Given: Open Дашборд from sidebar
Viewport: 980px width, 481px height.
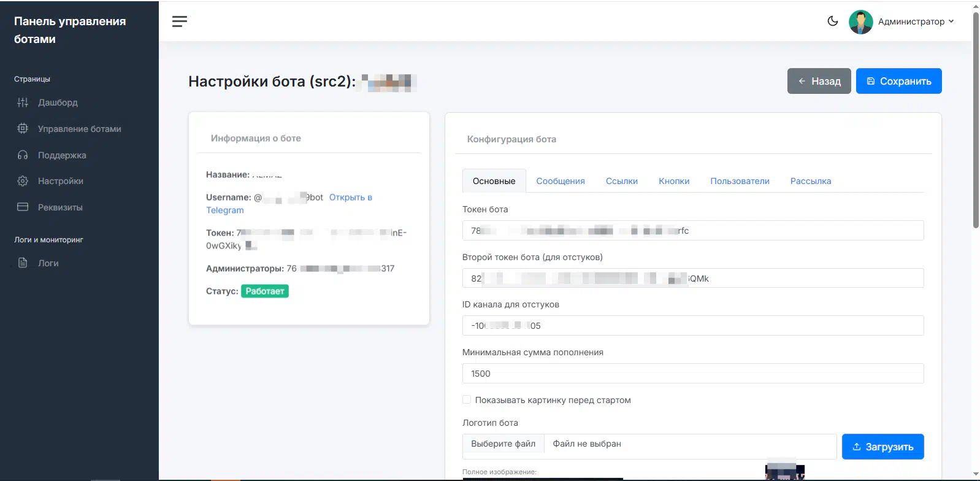Looking at the screenshot, I should (58, 102).
